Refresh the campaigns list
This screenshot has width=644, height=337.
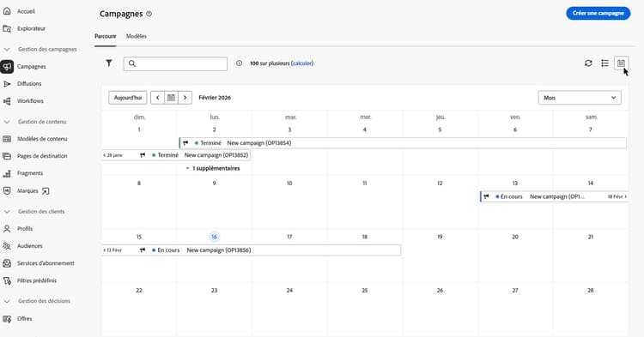click(588, 63)
